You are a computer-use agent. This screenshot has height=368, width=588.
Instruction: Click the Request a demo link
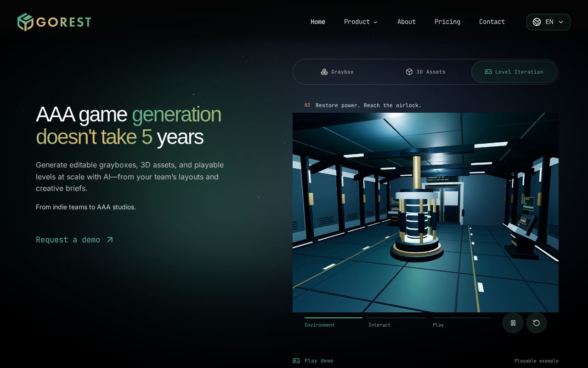(74, 240)
